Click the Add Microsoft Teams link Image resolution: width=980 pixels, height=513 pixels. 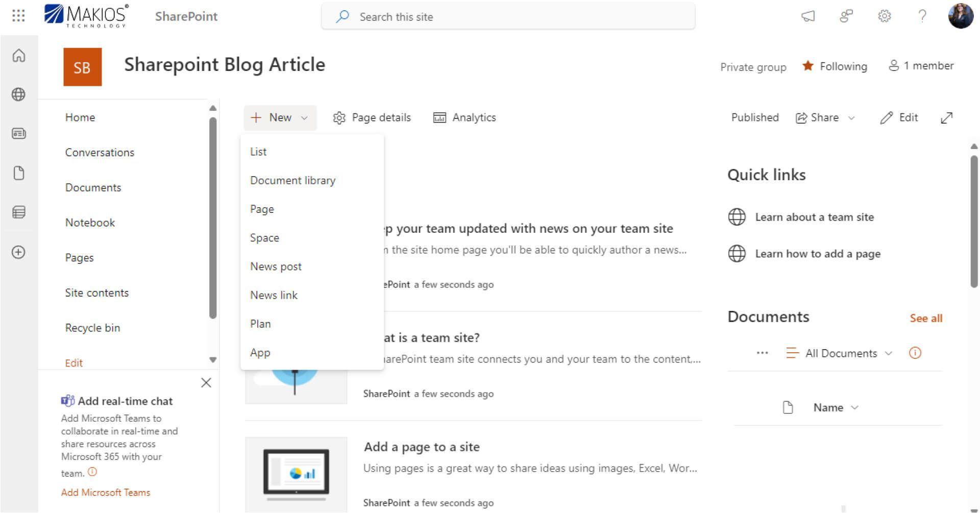click(x=106, y=493)
